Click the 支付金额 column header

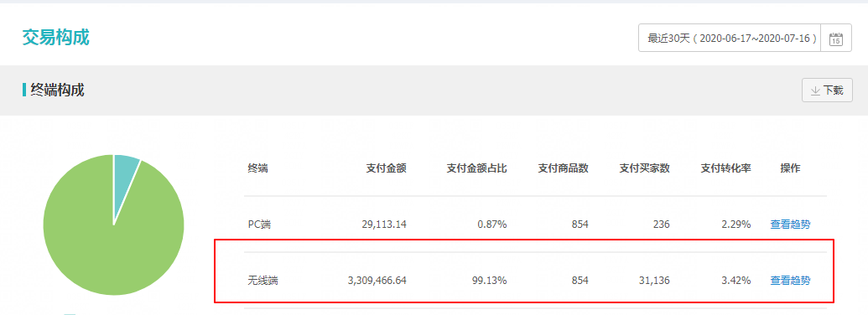coord(387,168)
